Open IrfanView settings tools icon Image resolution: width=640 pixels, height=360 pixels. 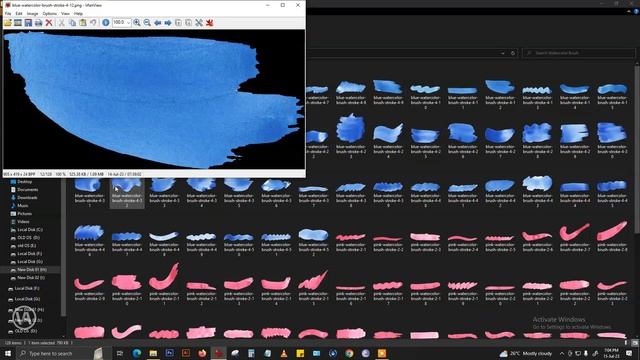click(x=199, y=23)
